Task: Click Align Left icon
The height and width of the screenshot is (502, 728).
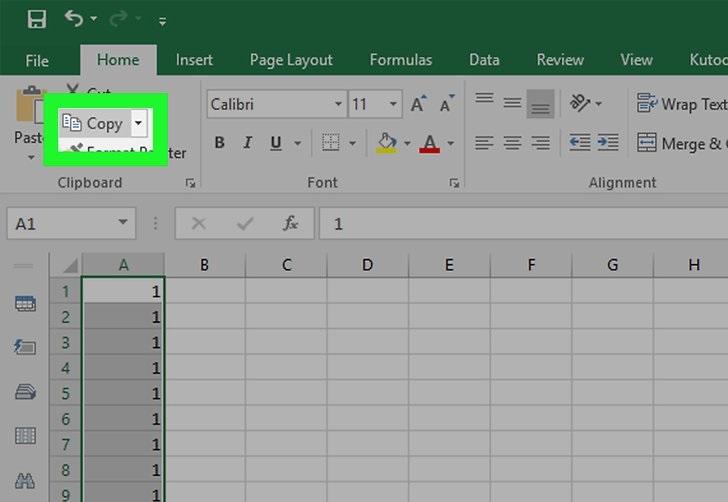Action: click(484, 143)
